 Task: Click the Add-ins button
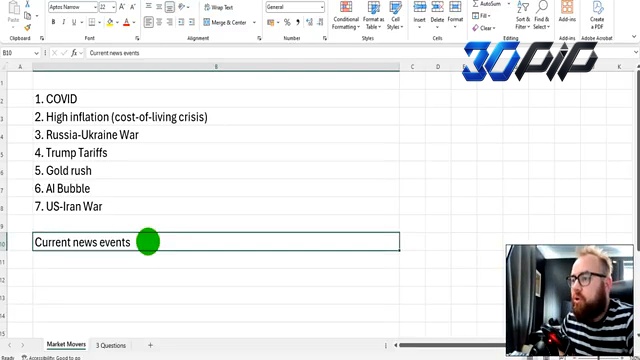(567, 12)
